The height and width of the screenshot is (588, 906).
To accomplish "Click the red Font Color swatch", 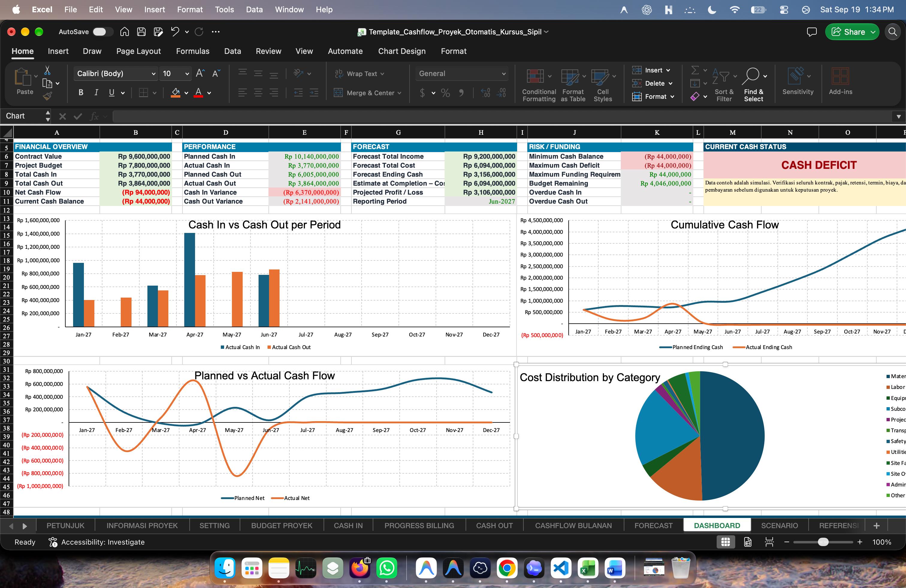I will coord(198,93).
